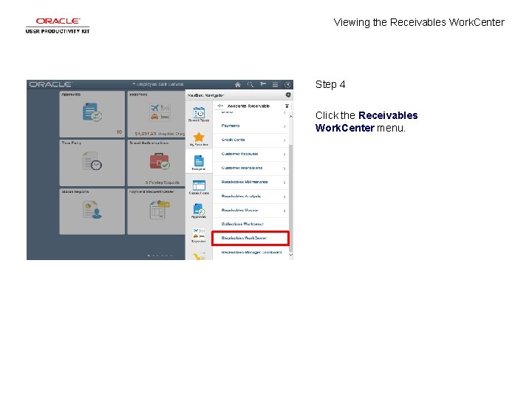Select the Navigator icon in NavBar
The height and width of the screenshot is (399, 532).
[199, 162]
